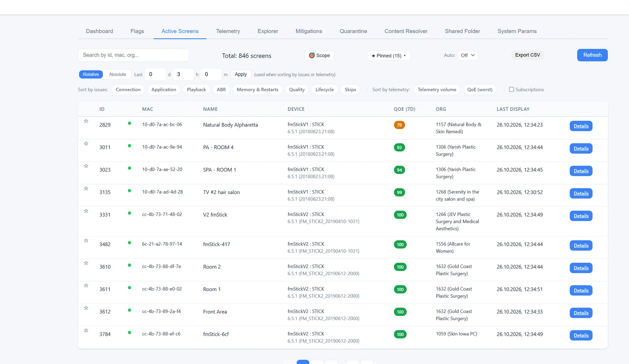Open the Scope target button

point(319,55)
